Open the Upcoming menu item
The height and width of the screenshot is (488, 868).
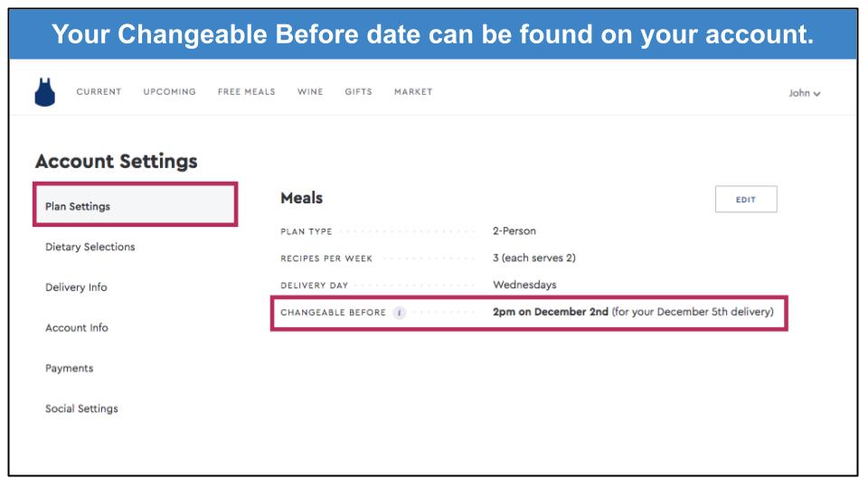[x=169, y=92]
